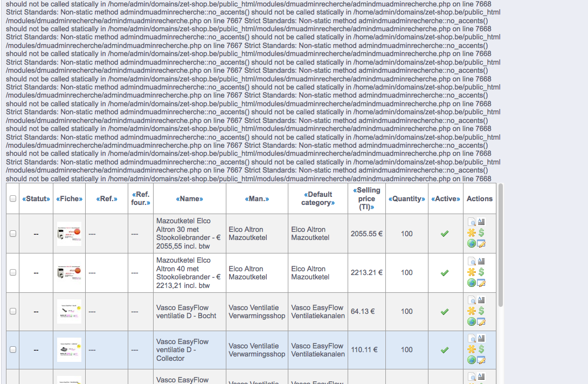The image size is (588, 384).
Task: Open text description icon for Elco Altron 40
Action: (481, 260)
